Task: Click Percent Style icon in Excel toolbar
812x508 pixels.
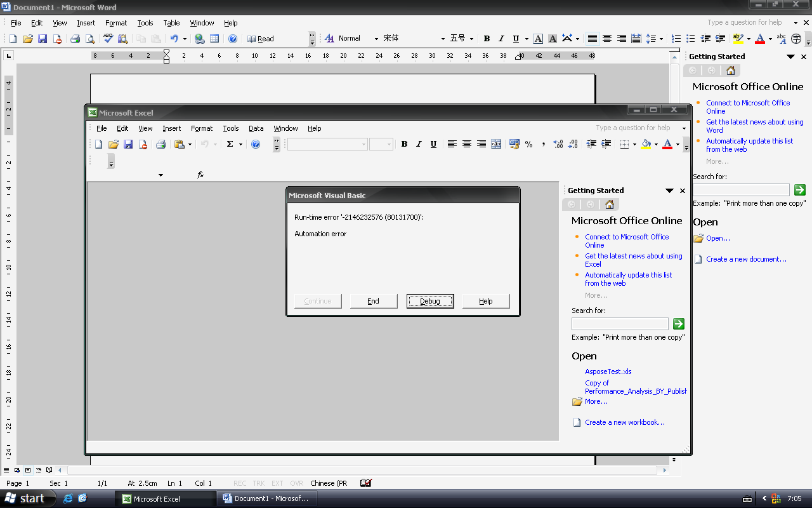Action: (528, 144)
